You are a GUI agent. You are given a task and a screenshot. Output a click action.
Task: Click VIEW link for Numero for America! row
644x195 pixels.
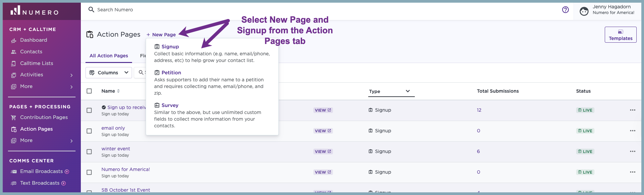click(x=323, y=172)
